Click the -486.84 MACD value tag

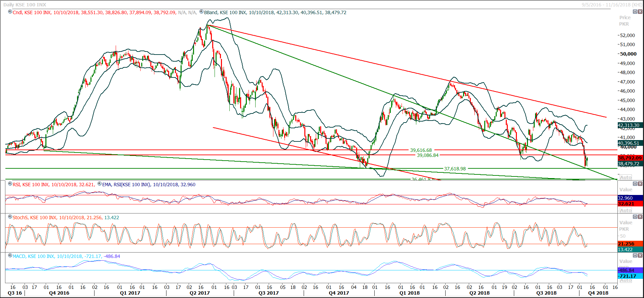tap(630, 270)
